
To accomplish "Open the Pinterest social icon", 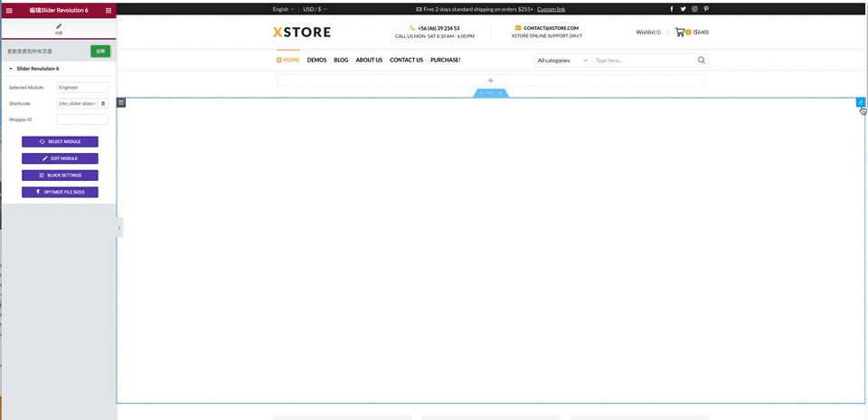I will 706,9.
